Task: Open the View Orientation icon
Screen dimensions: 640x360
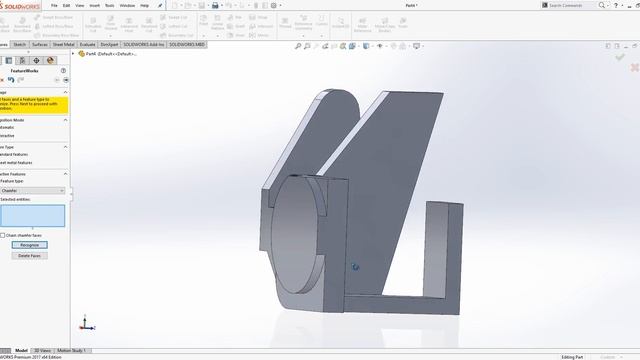Action: [353, 46]
